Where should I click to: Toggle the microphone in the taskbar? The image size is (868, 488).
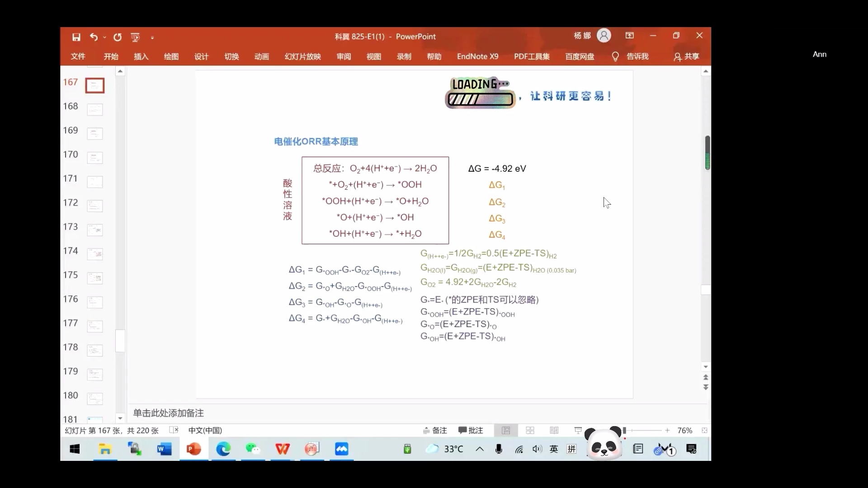point(499,449)
